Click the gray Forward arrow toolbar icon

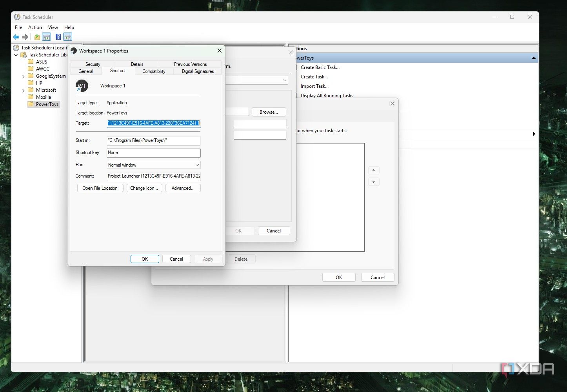[x=25, y=37]
